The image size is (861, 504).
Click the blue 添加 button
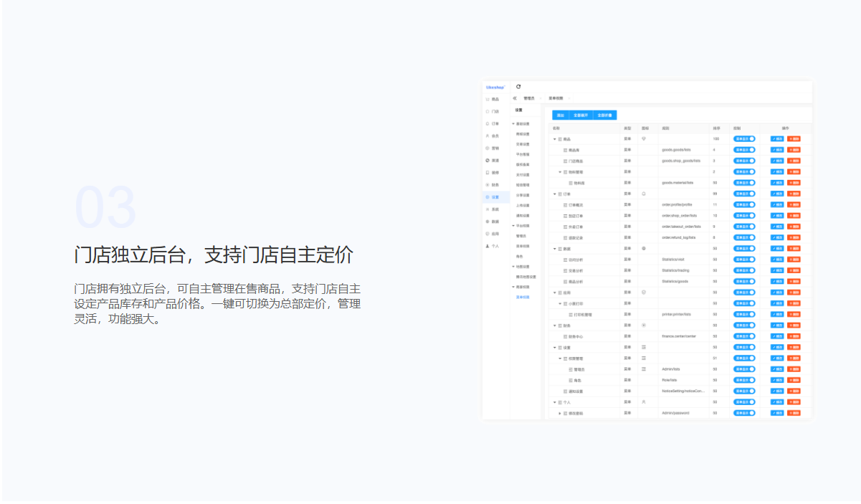coord(561,115)
